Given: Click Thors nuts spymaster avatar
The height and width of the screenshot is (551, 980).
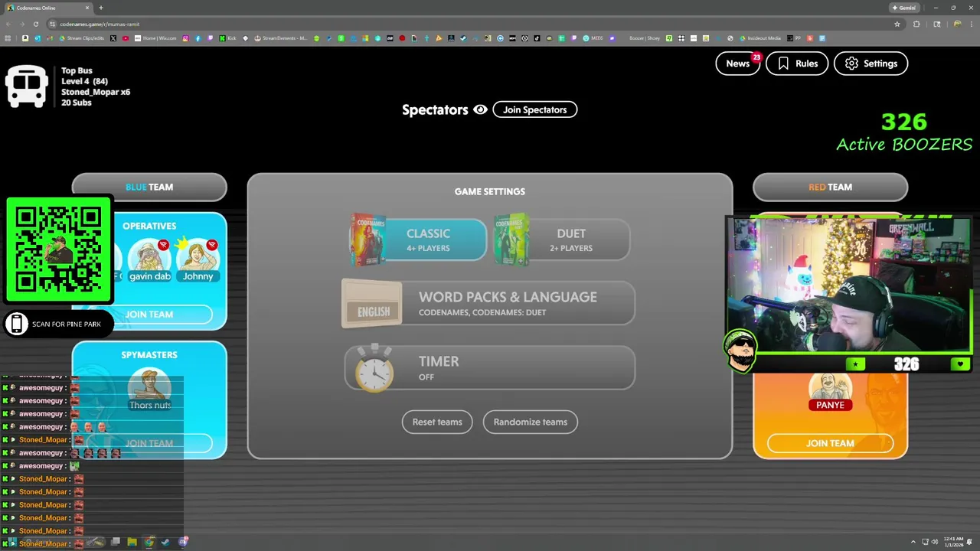Looking at the screenshot, I should (150, 390).
